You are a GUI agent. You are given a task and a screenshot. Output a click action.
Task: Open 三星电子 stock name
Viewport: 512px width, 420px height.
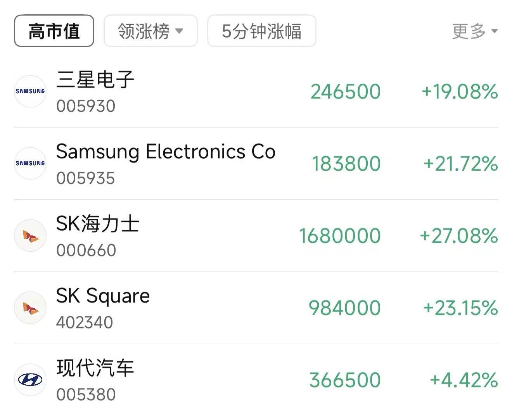pos(95,79)
